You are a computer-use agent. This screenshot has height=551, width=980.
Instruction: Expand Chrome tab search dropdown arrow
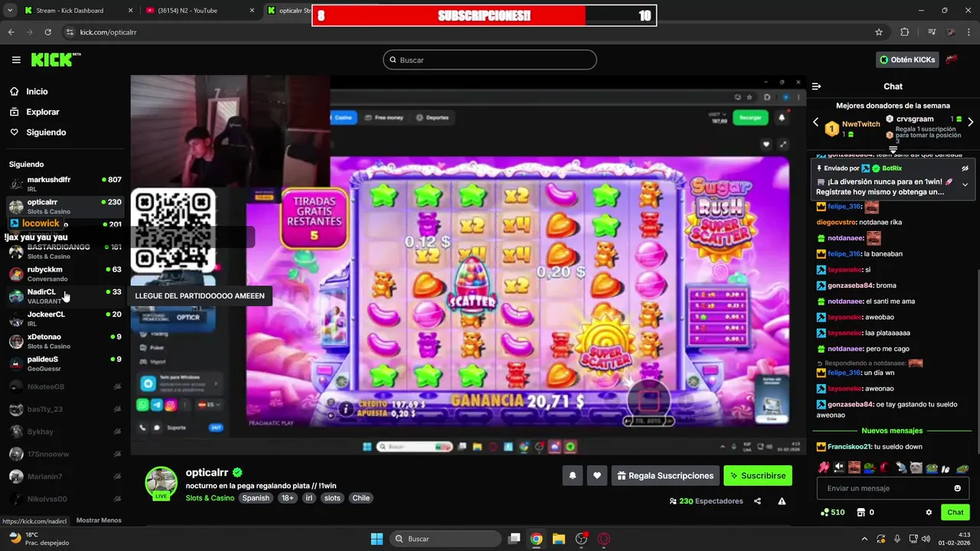click(x=8, y=11)
